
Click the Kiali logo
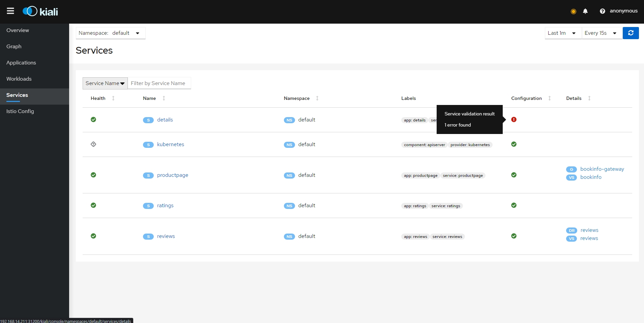[40, 11]
